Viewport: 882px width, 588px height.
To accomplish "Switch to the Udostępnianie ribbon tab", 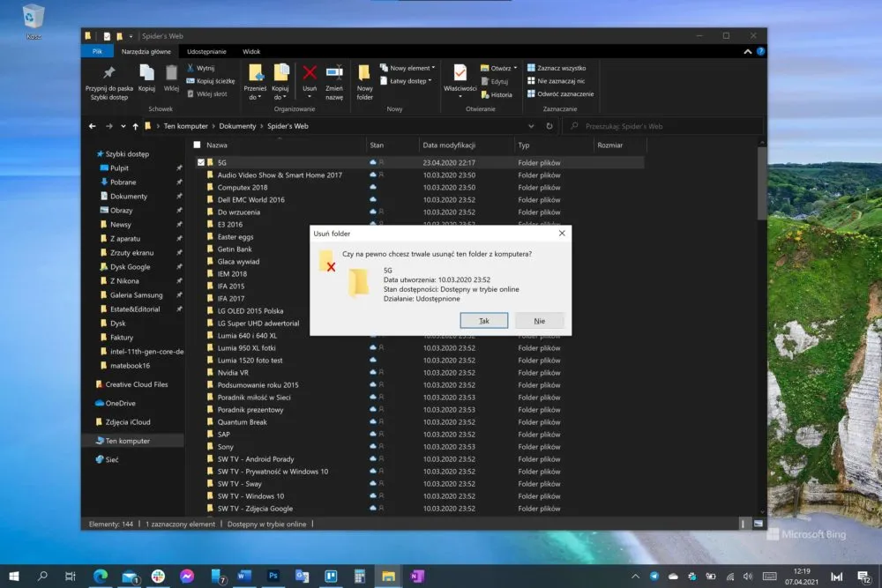I will tap(206, 51).
